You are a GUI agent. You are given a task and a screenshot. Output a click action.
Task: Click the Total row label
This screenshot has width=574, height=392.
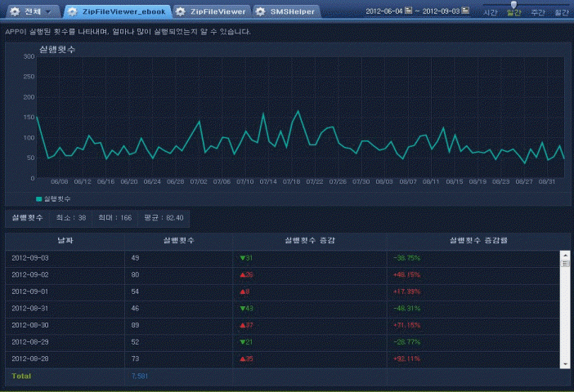point(21,376)
